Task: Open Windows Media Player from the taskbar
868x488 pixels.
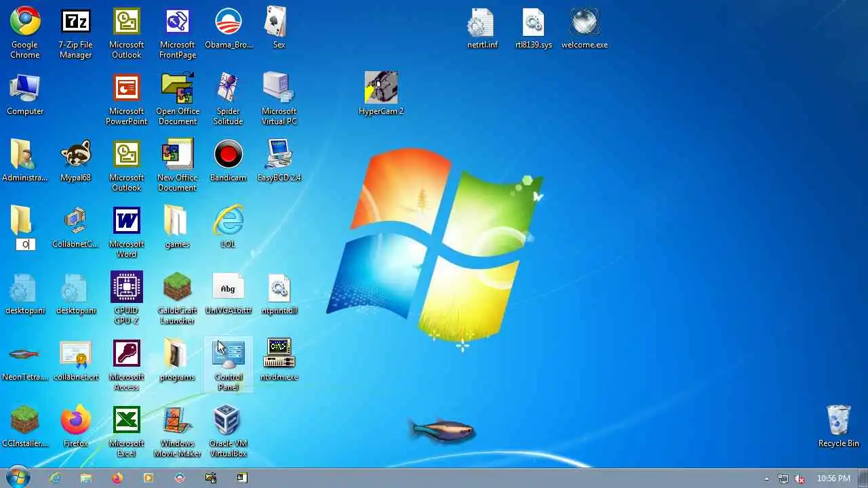Action: (149, 478)
